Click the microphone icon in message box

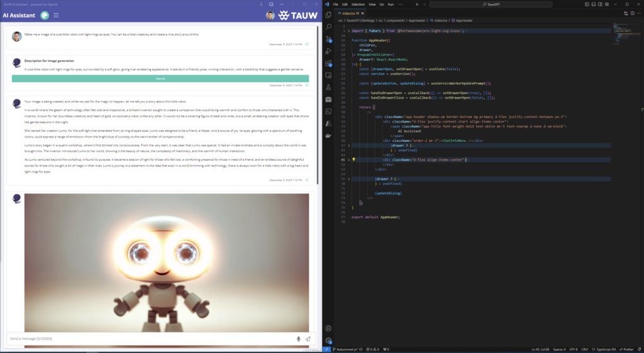pos(298,339)
